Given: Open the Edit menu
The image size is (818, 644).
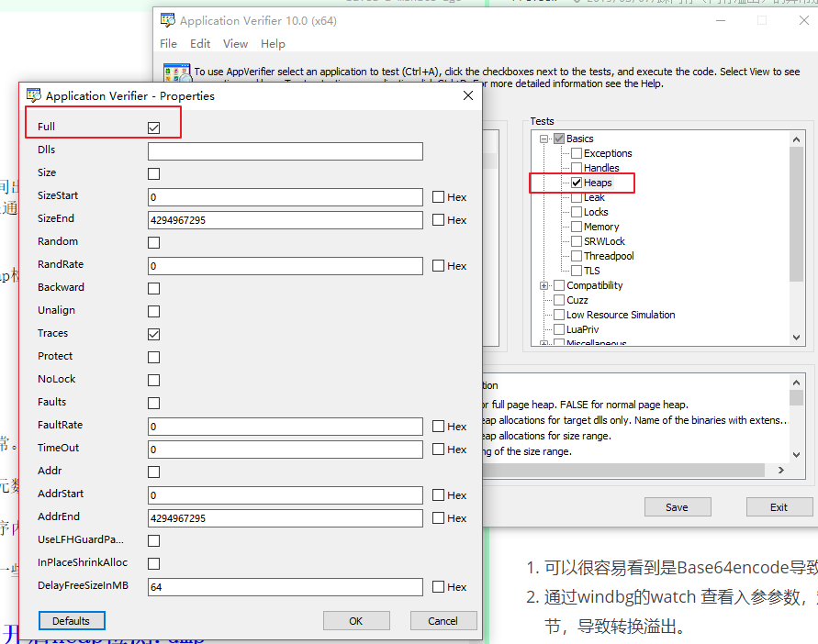Looking at the screenshot, I should 200,44.
